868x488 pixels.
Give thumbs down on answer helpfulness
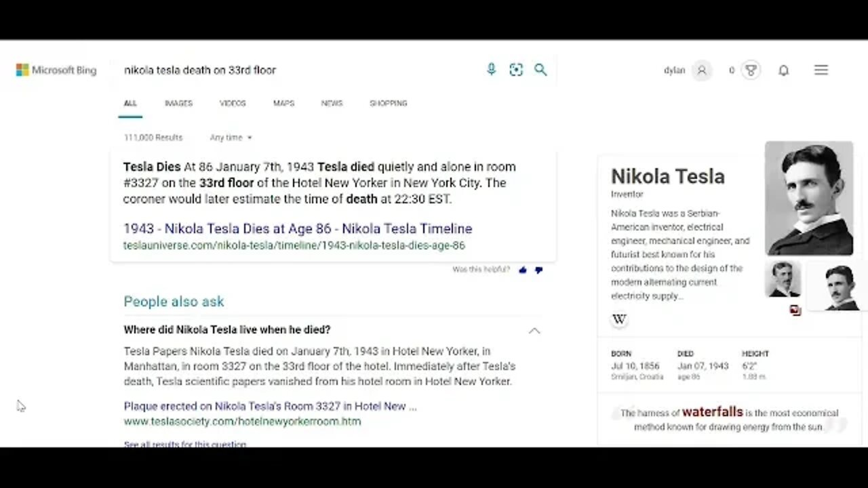pos(539,270)
